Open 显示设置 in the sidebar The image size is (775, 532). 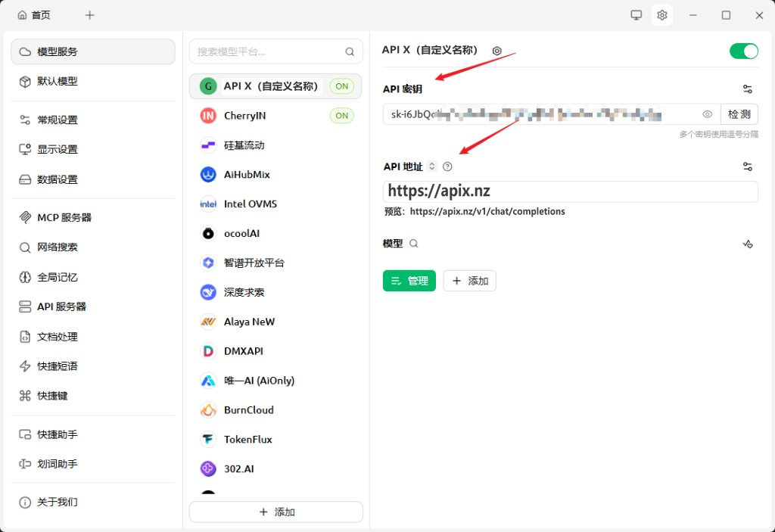93,149
